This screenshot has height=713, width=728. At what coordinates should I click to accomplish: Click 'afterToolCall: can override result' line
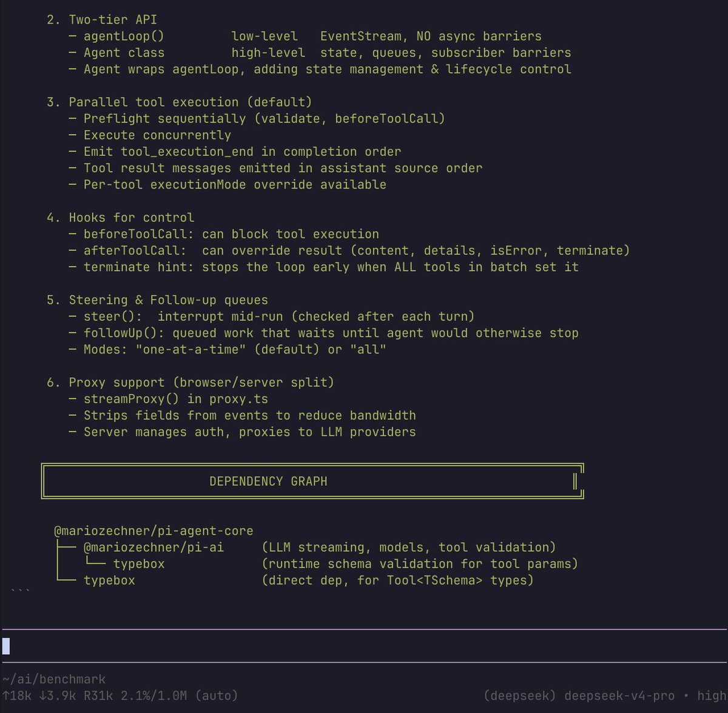point(349,250)
